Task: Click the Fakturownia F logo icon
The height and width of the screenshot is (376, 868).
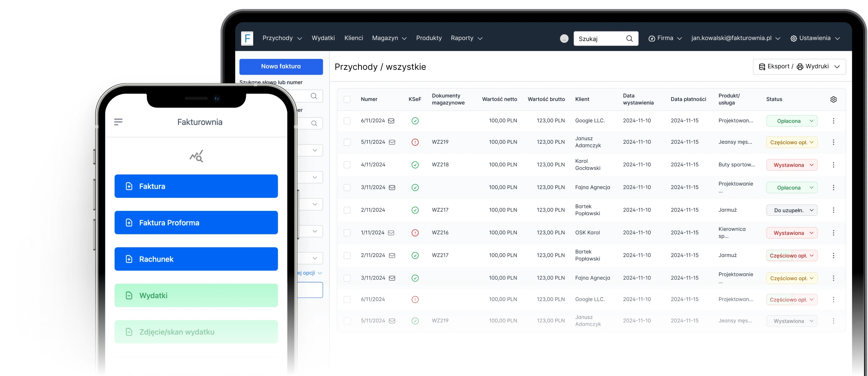Action: tap(247, 38)
